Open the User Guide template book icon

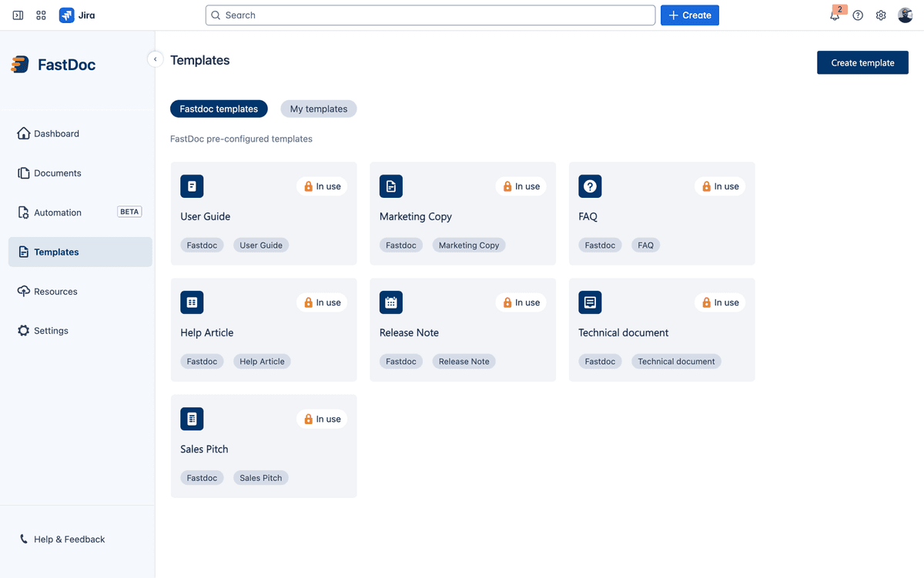pos(191,185)
